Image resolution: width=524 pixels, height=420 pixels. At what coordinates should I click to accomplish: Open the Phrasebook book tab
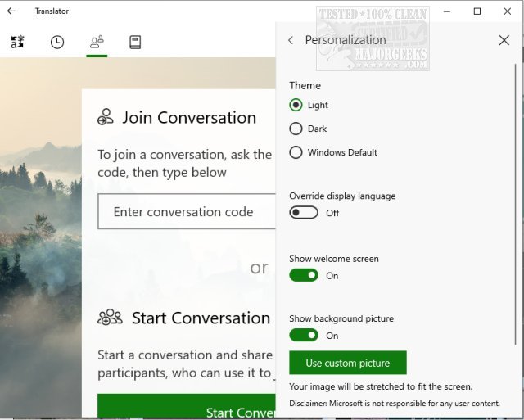135,43
